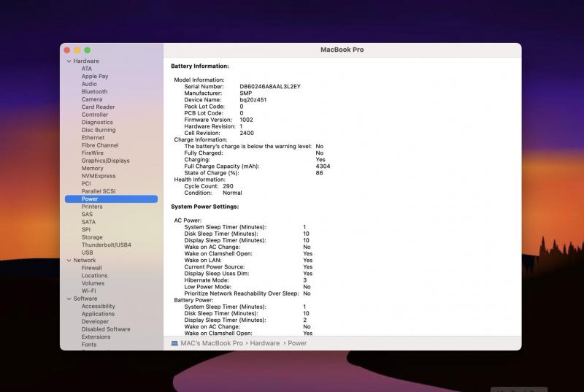Select Fonts under Software

88,345
